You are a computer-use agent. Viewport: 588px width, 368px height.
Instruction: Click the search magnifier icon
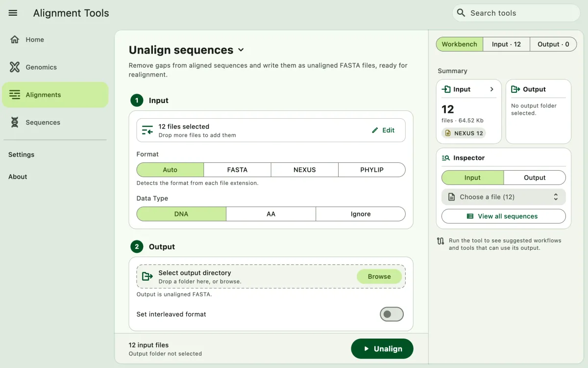[x=461, y=13]
